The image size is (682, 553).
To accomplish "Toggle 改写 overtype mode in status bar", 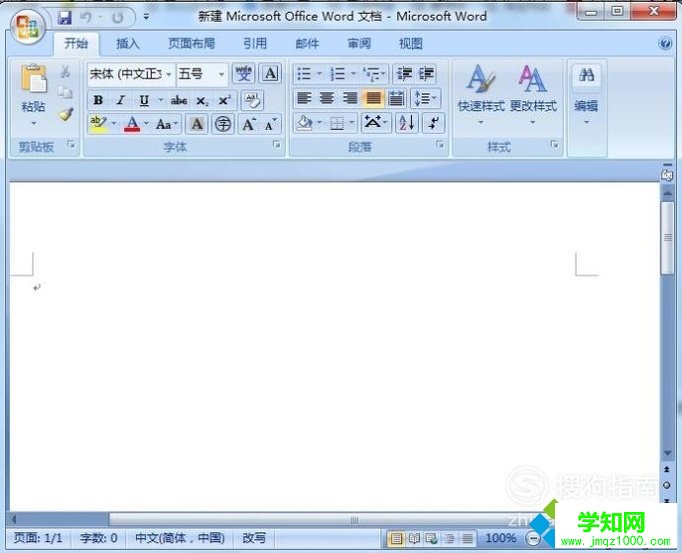I will click(x=254, y=538).
